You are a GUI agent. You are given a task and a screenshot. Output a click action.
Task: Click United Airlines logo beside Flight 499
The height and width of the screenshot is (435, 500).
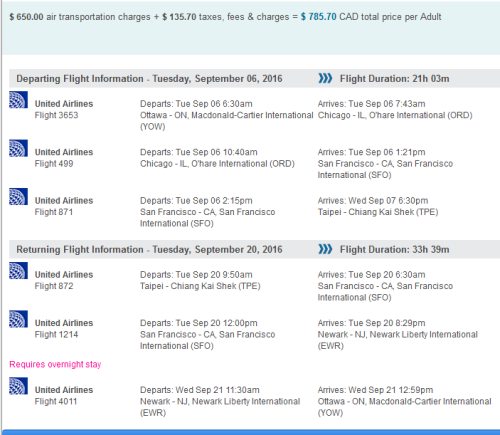pos(18,148)
